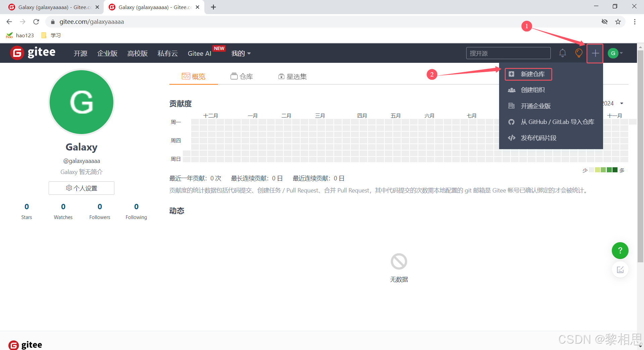Open 企业版 in the top navigation
Viewport: 644px width, 350px height.
[x=107, y=53]
